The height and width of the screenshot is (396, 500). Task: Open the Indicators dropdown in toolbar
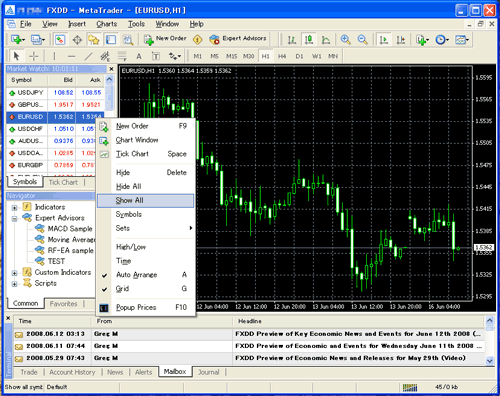[422, 40]
